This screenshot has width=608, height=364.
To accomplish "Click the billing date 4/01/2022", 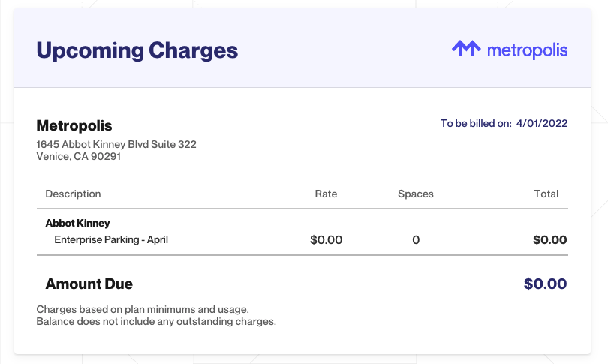I will pos(542,123).
